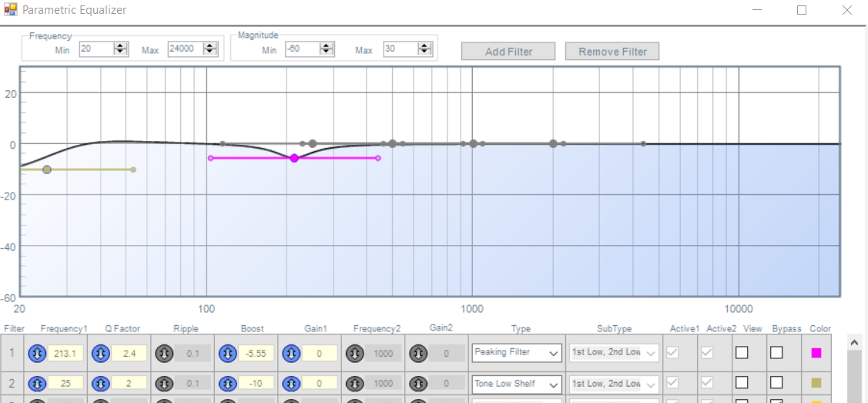Click the Remove Filter button
The height and width of the screenshot is (403, 868).
612,52
